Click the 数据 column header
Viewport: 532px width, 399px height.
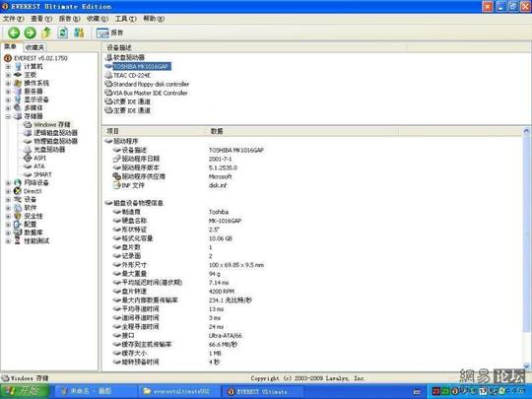tap(302, 131)
